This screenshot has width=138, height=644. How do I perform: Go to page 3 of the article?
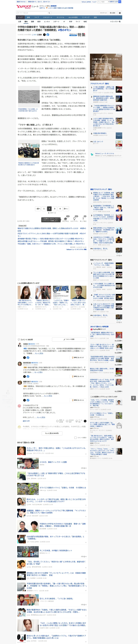coord(55,209)
